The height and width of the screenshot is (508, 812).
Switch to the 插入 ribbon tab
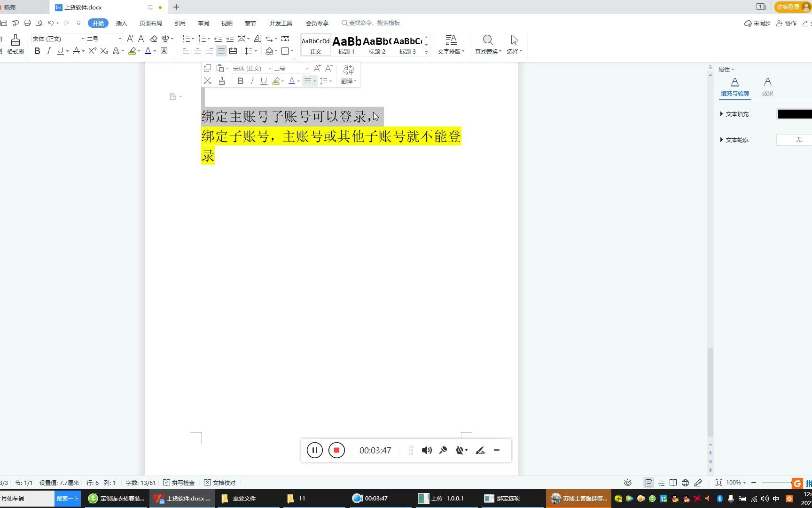click(x=121, y=23)
